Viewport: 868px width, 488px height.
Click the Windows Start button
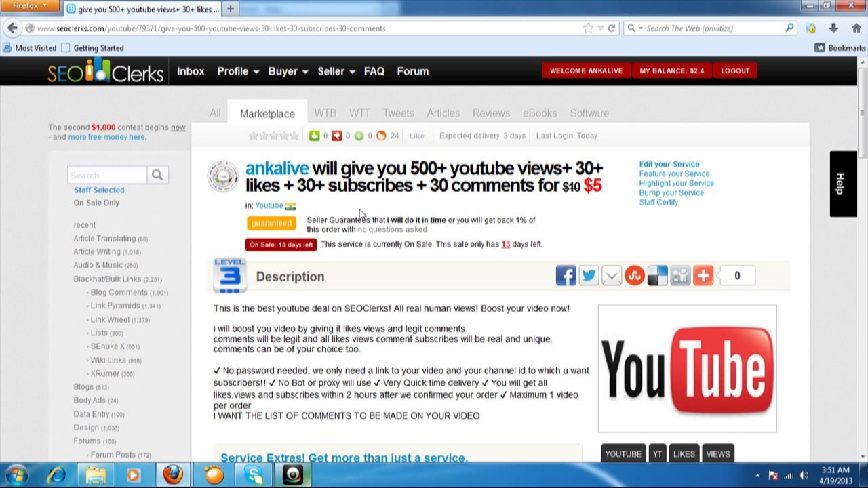(16, 475)
